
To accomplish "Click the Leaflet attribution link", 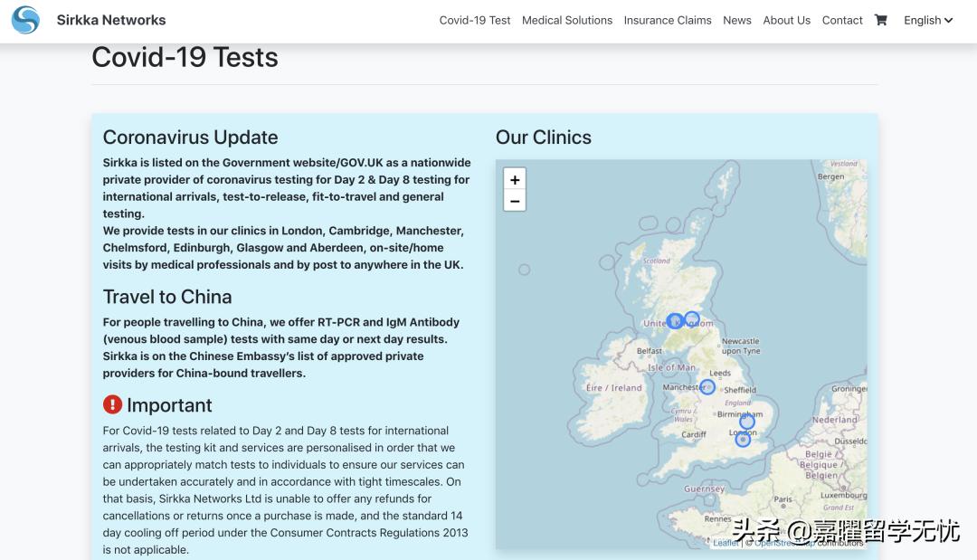I will point(726,543).
